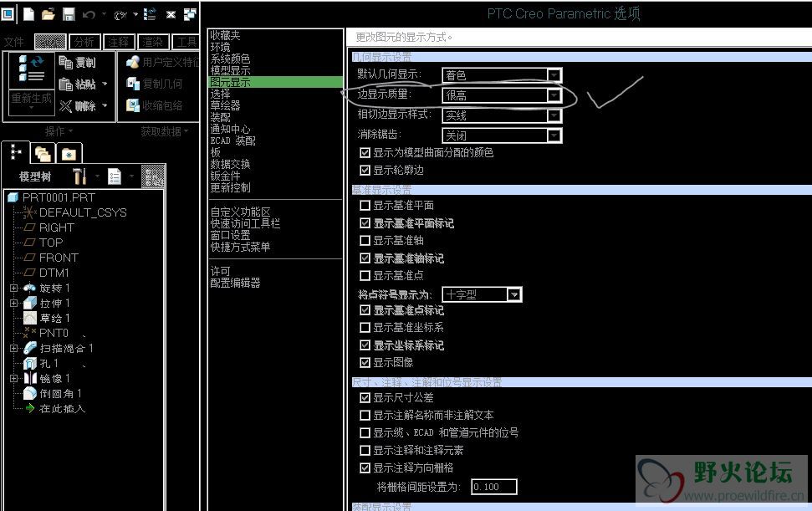Enable 显示基准坐标系 checkbox
Screen dimensions: 812x511
(365, 327)
